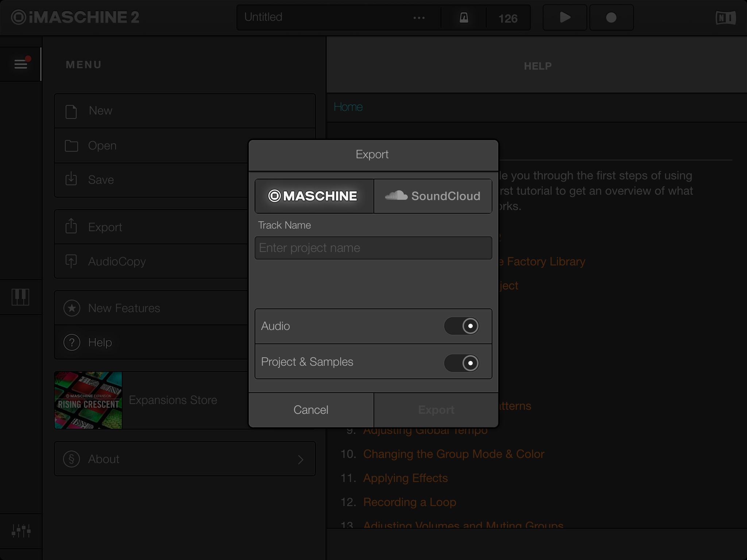Image resolution: width=747 pixels, height=560 pixels.
Task: Tap the Track Name label
Action: point(285,225)
